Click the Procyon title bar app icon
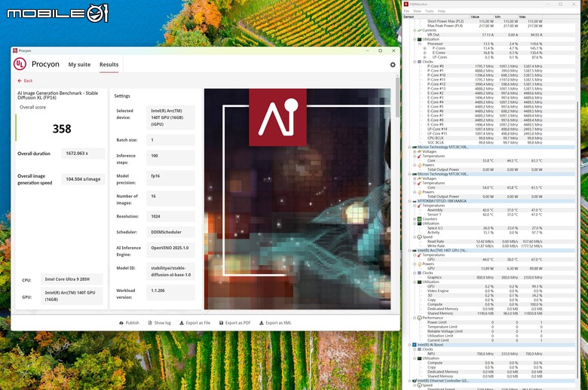This screenshot has width=588, height=390. (15, 50)
